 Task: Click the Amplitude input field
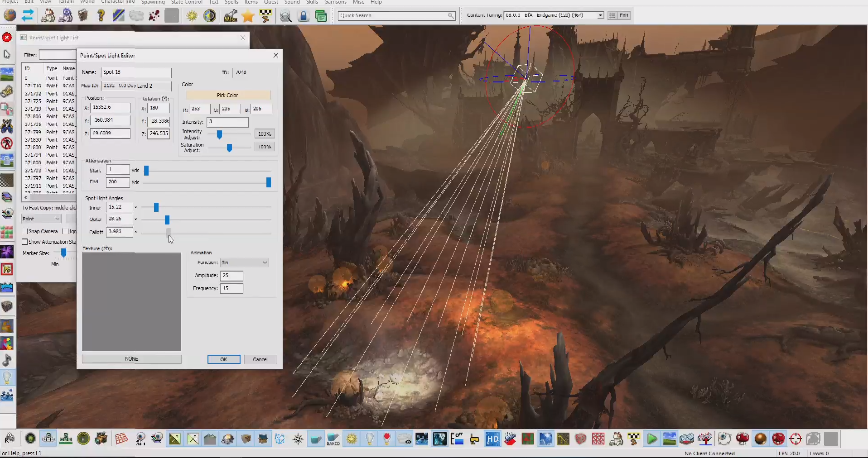pyautogui.click(x=231, y=276)
